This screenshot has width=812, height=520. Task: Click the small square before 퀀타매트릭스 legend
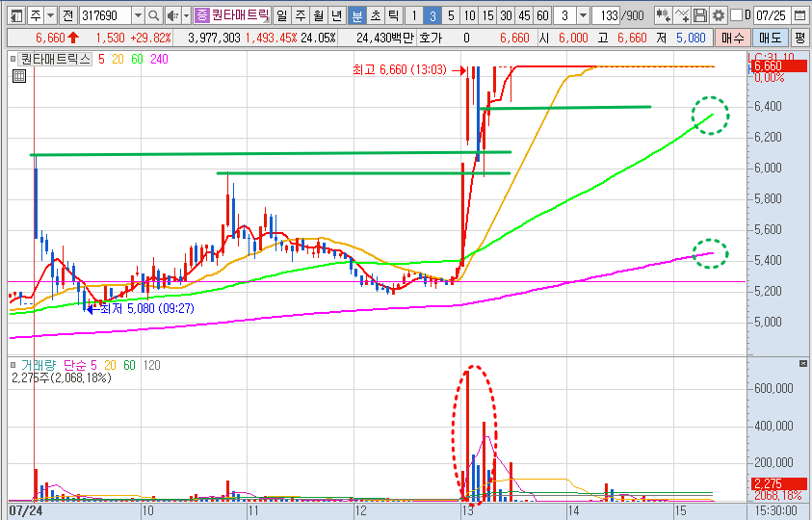click(13, 59)
